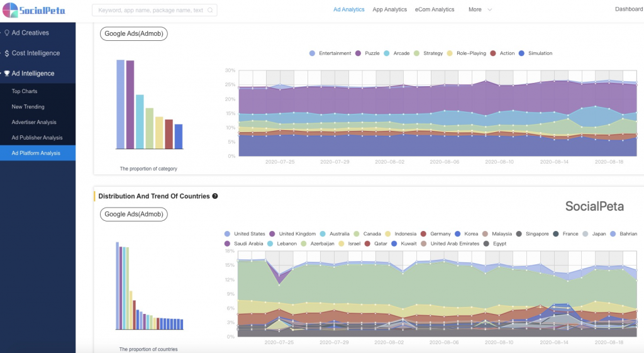Click the Cost Intelligence dollar icon
The height and width of the screenshot is (353, 644).
click(x=7, y=53)
